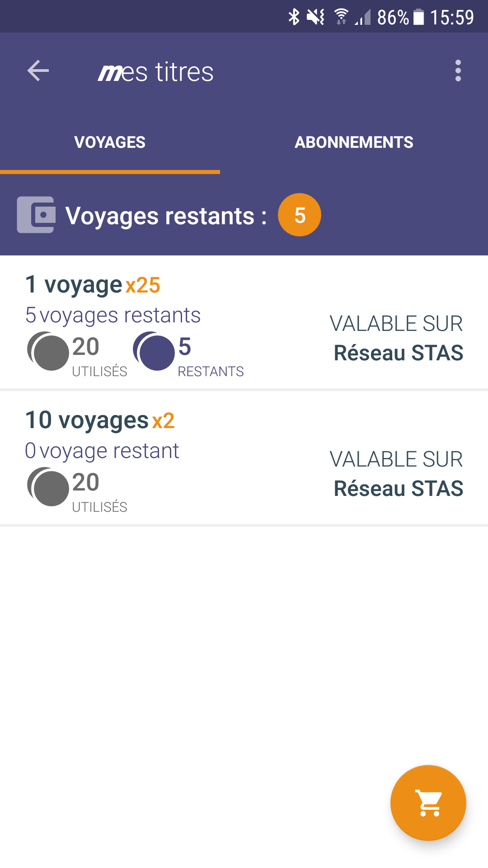
Task: Tap the orange badge showing 5
Action: tap(300, 215)
